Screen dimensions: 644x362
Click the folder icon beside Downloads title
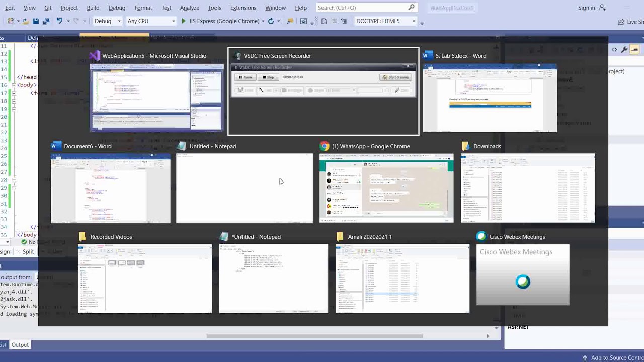click(x=466, y=146)
